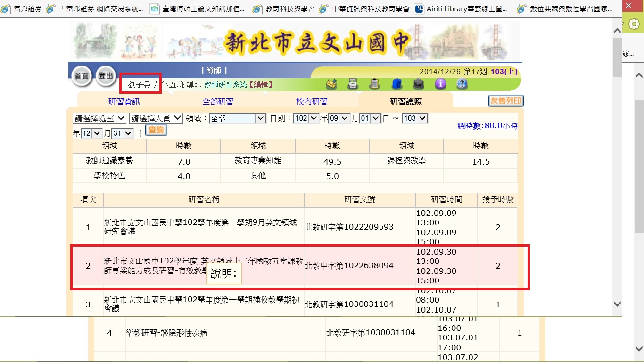The height and width of the screenshot is (362, 644).
Task: Select the 全部研習 tab
Action: [x=218, y=101]
